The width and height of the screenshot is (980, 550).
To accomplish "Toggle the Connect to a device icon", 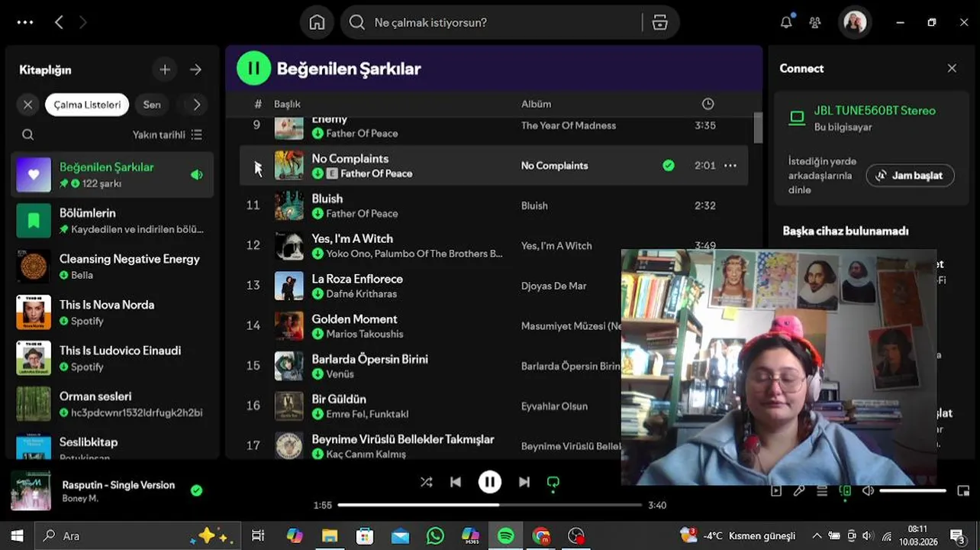I will [x=845, y=491].
